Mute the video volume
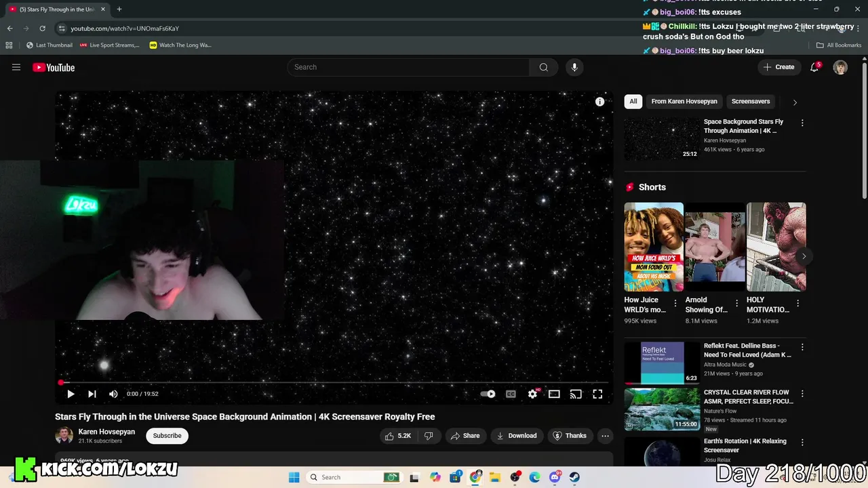Viewport: 868px width, 488px height. tap(113, 394)
